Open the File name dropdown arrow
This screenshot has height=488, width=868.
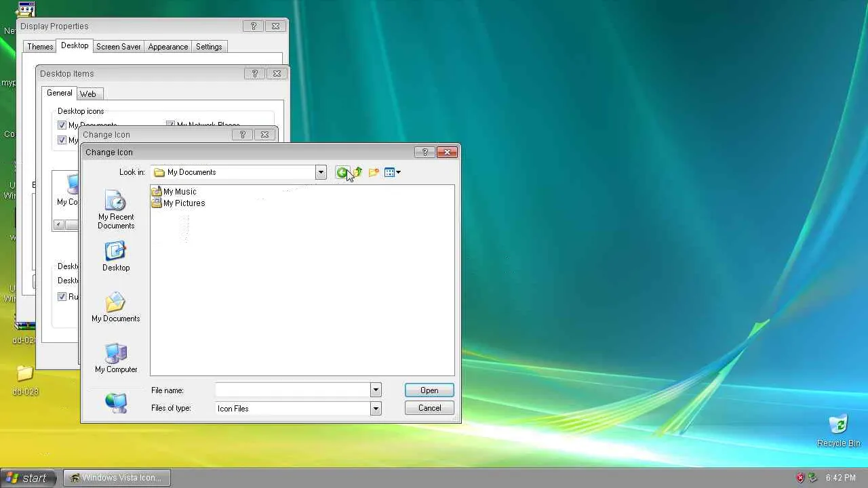click(376, 390)
